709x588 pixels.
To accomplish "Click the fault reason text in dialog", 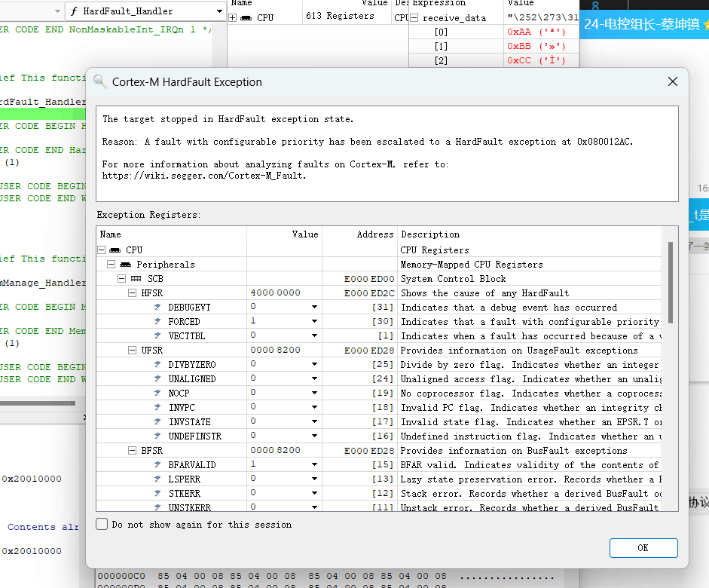I will [367, 142].
